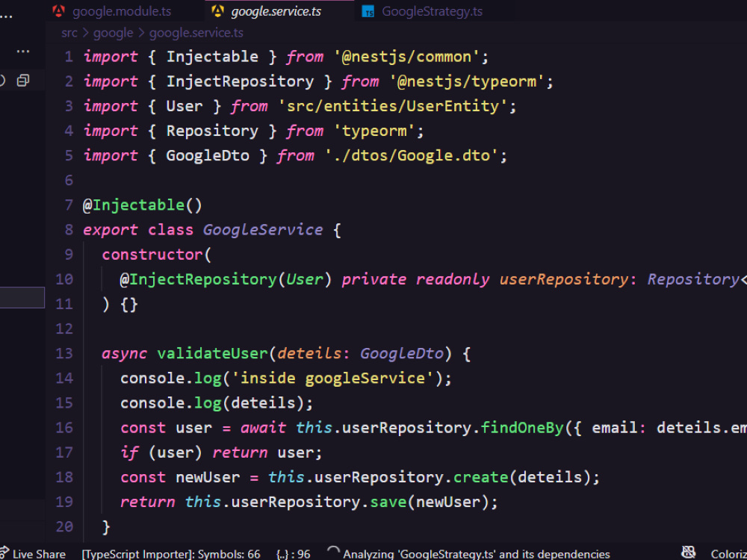
Task: Click the User import name on line 3
Action: coord(185,106)
